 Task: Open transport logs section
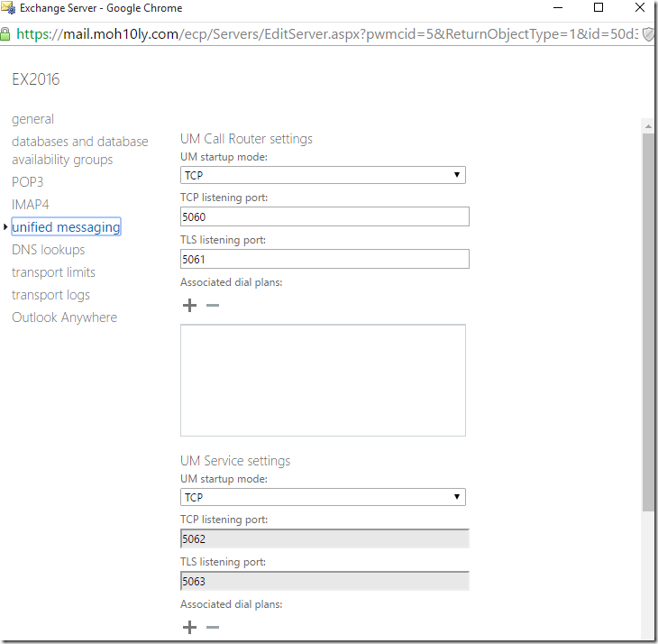point(50,295)
